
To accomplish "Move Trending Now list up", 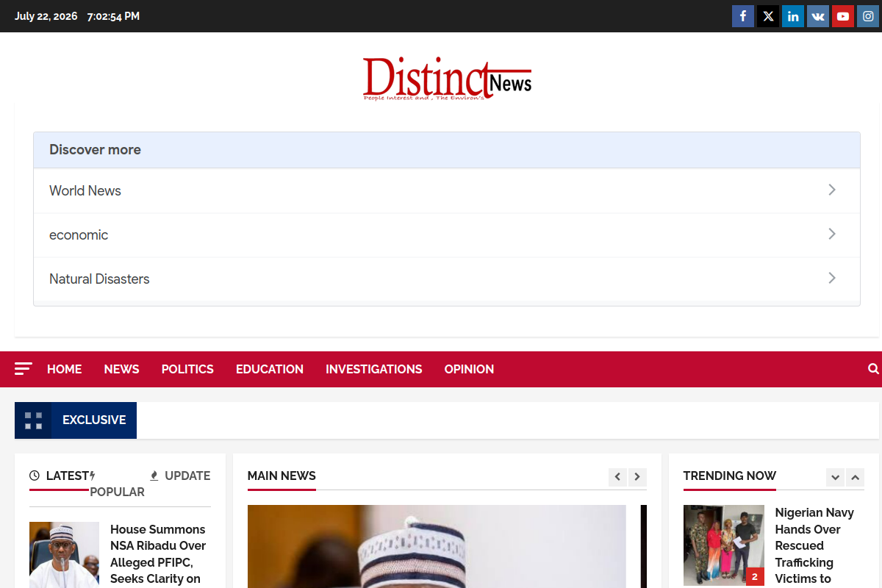I will coord(855,477).
